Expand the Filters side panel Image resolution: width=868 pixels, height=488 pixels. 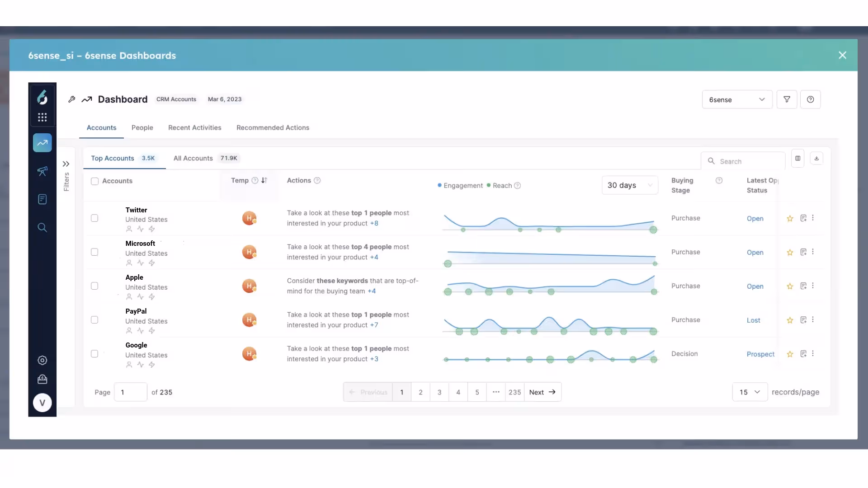pyautogui.click(x=66, y=164)
